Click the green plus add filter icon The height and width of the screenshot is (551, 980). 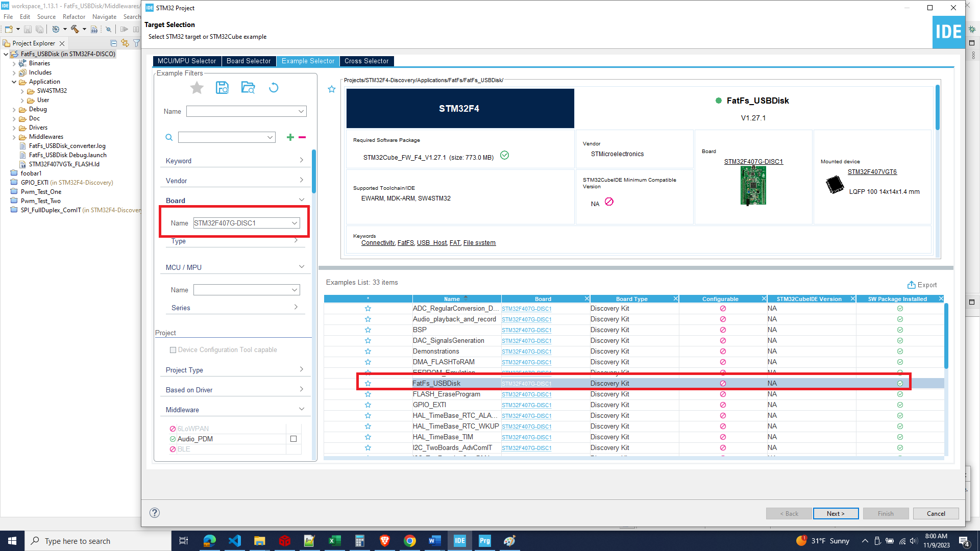290,137
